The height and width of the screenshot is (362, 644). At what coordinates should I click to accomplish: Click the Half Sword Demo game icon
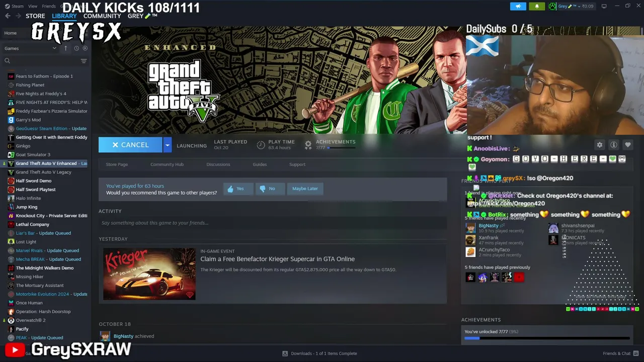(11, 180)
